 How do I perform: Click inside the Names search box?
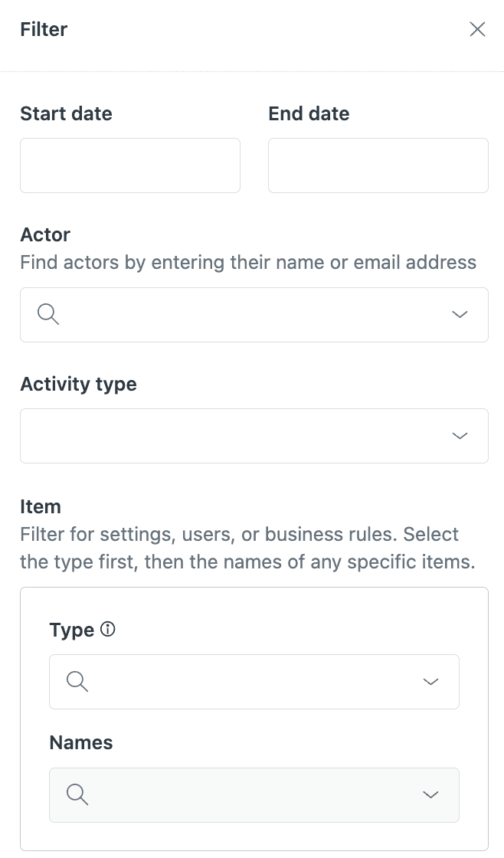[230, 794]
